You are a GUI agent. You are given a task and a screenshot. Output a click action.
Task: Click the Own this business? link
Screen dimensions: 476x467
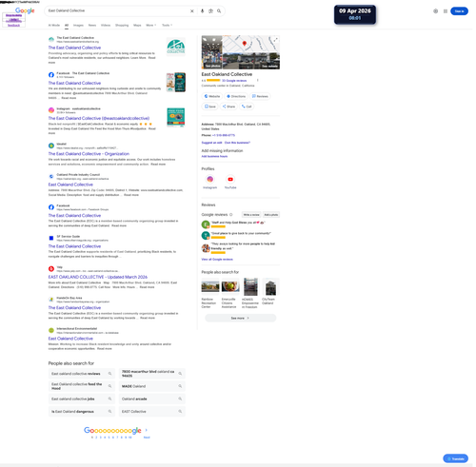click(237, 143)
